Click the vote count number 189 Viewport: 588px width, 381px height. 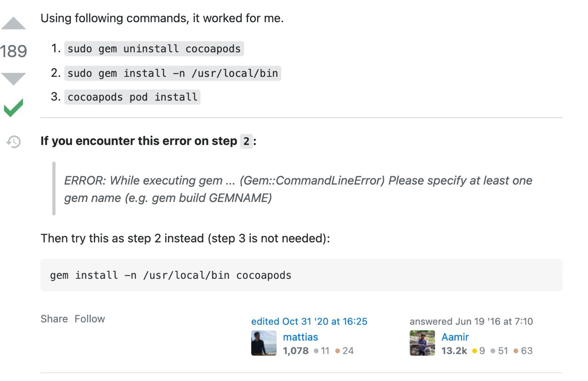pyautogui.click(x=13, y=51)
